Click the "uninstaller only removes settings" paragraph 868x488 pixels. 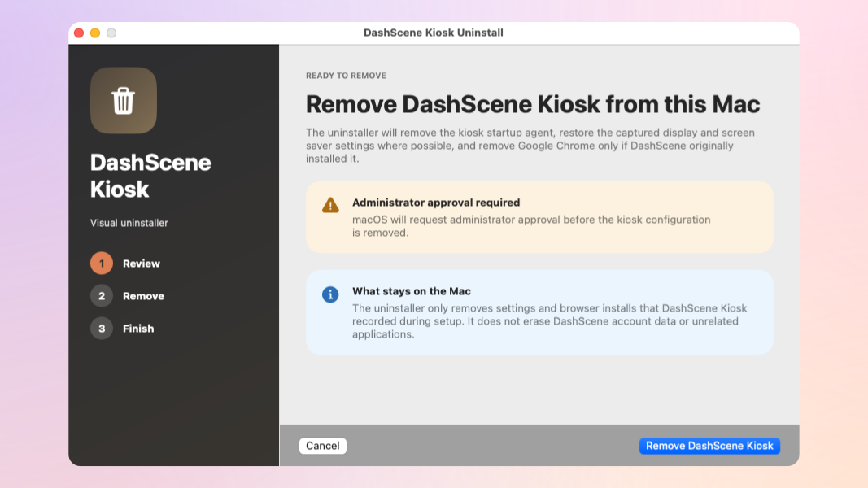coord(550,321)
